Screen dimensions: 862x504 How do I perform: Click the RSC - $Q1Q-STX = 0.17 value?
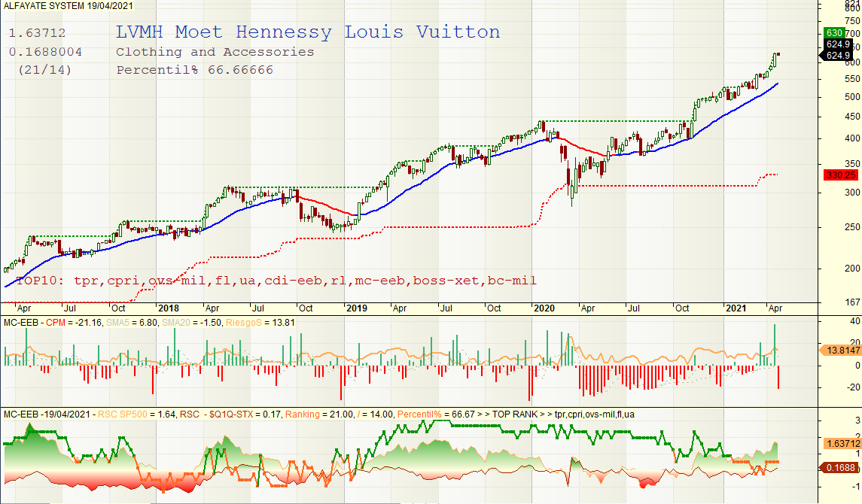pos(231,414)
